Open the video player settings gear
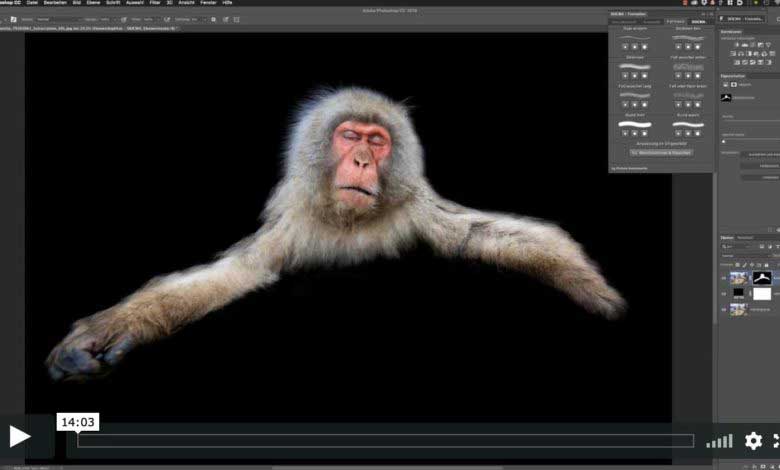 [753, 440]
